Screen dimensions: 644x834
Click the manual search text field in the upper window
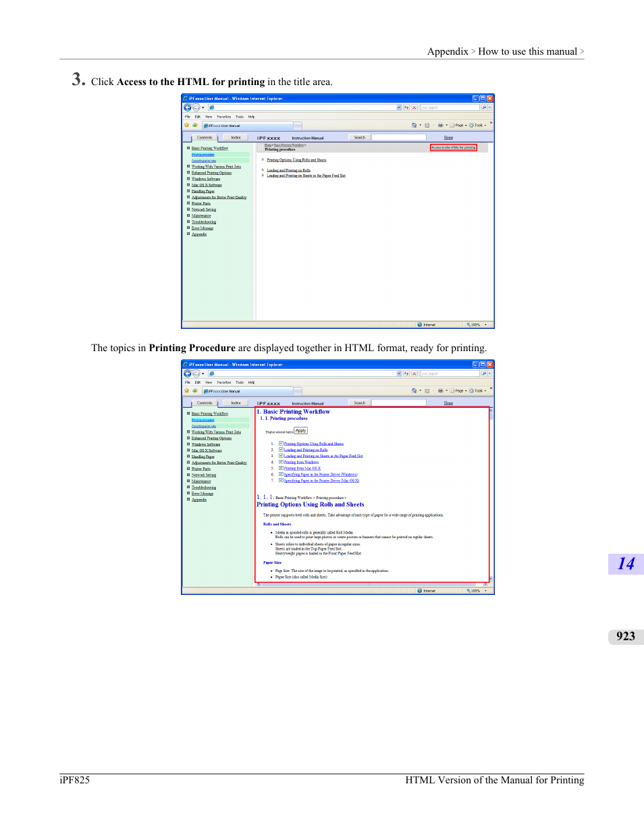point(399,137)
